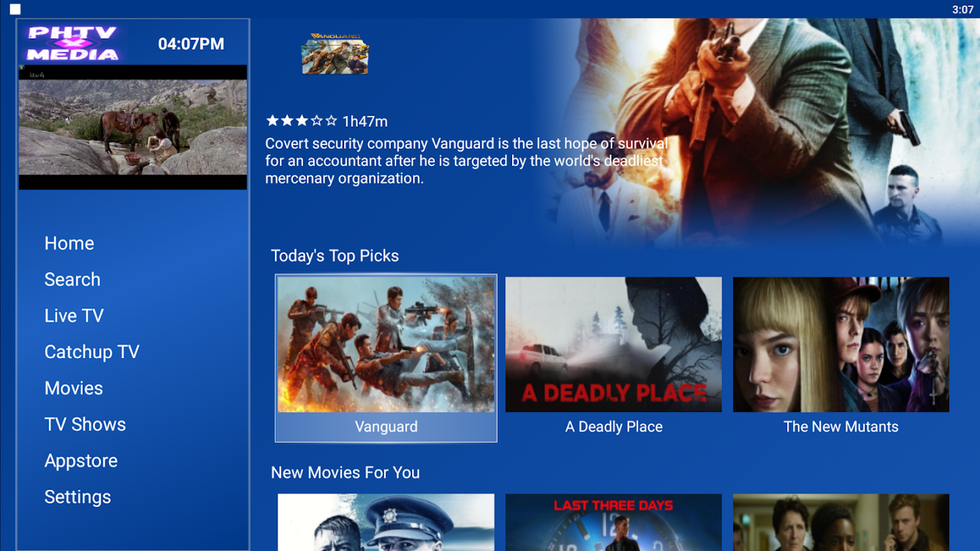Open first New Movies poster with officer in cap
Image resolution: width=980 pixels, height=551 pixels.
coord(386,522)
